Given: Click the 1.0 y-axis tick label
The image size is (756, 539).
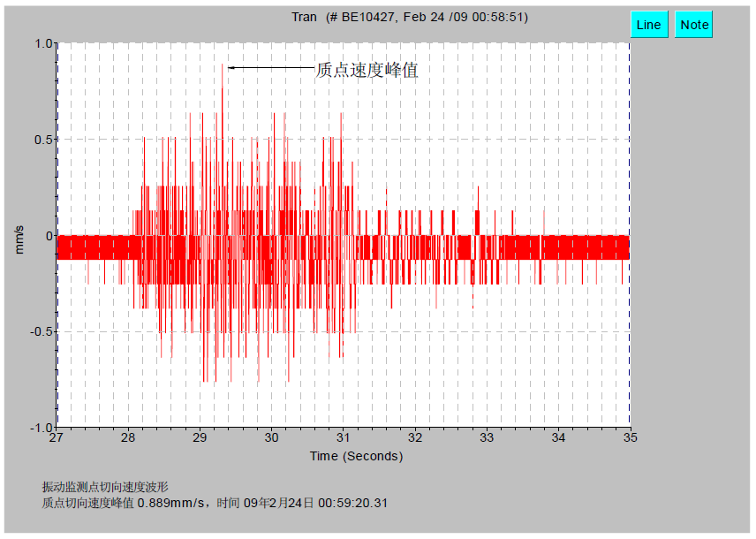Looking at the screenshot, I should pos(42,43).
